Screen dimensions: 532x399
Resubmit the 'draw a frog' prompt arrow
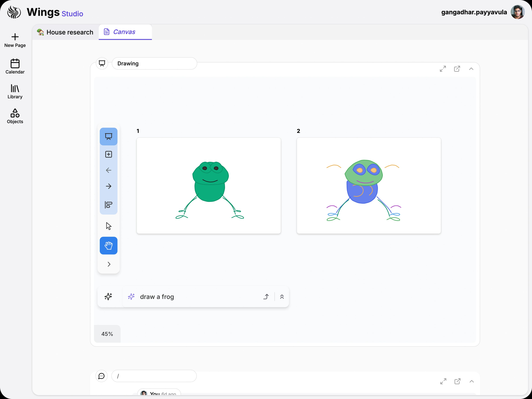point(266,296)
